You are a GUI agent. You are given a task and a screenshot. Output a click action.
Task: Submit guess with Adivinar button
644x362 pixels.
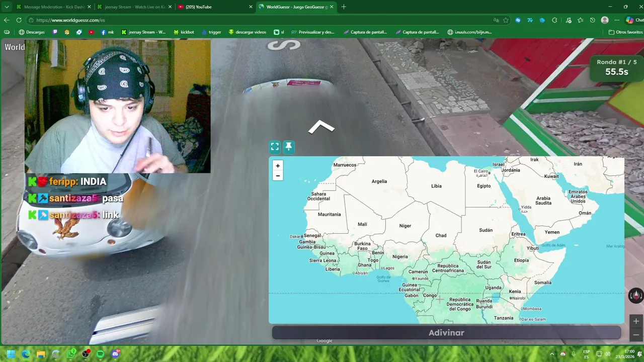[x=446, y=332]
